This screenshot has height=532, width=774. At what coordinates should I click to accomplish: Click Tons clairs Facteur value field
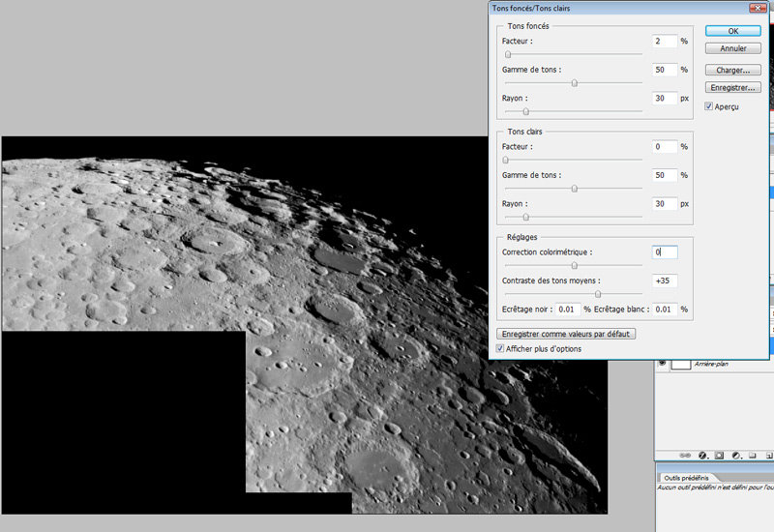[665, 147]
